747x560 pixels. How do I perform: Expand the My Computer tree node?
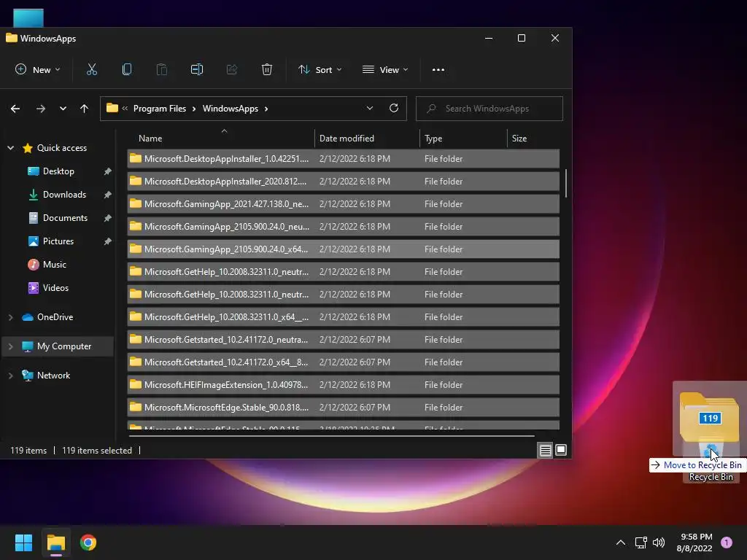click(x=10, y=346)
